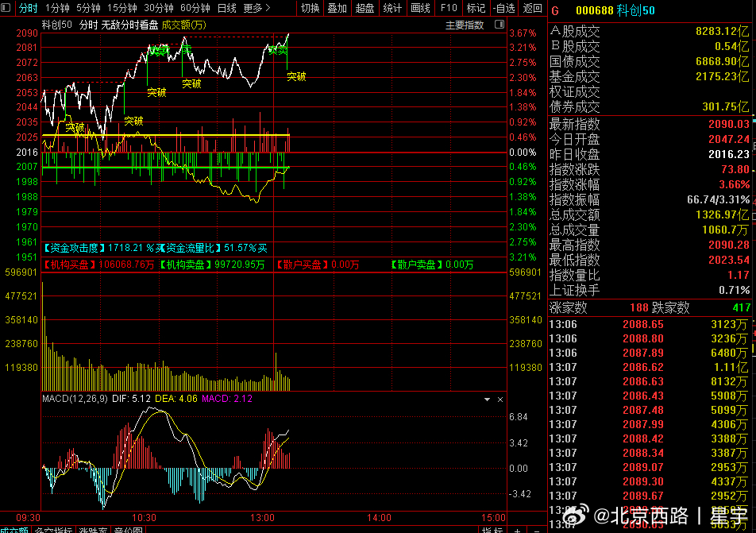Click the 最新指数 value 2090.03
Screen dimensions: 756x533
(729, 125)
